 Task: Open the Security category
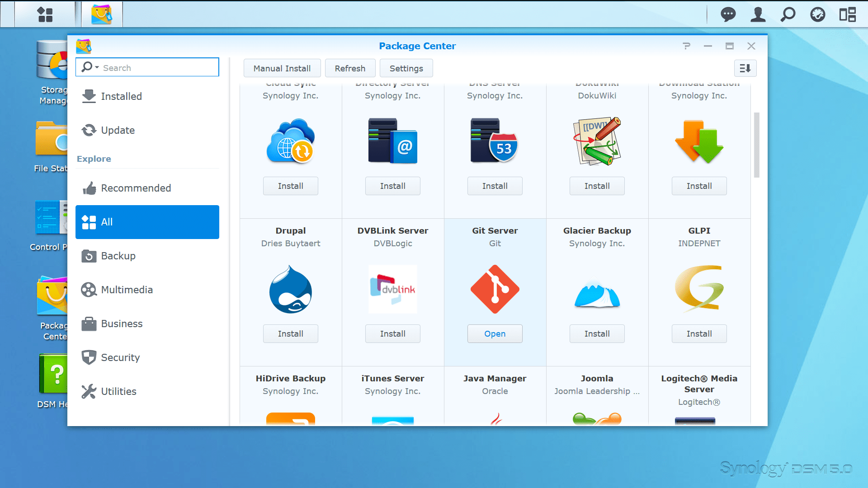tap(120, 357)
